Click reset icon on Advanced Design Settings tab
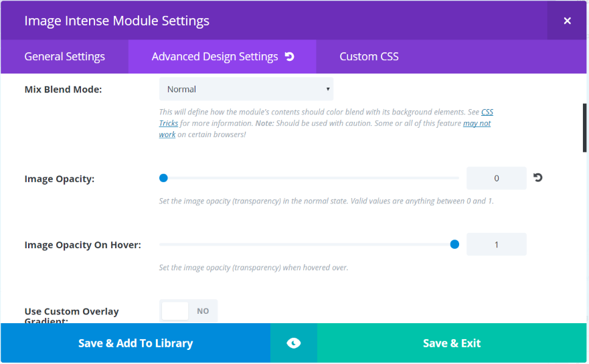 (290, 56)
